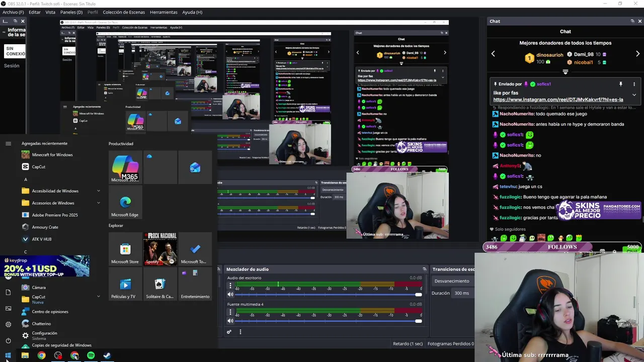Adjust Audio del escritorio volume slider
Screen dimensions: 644x362
(x=329, y=295)
